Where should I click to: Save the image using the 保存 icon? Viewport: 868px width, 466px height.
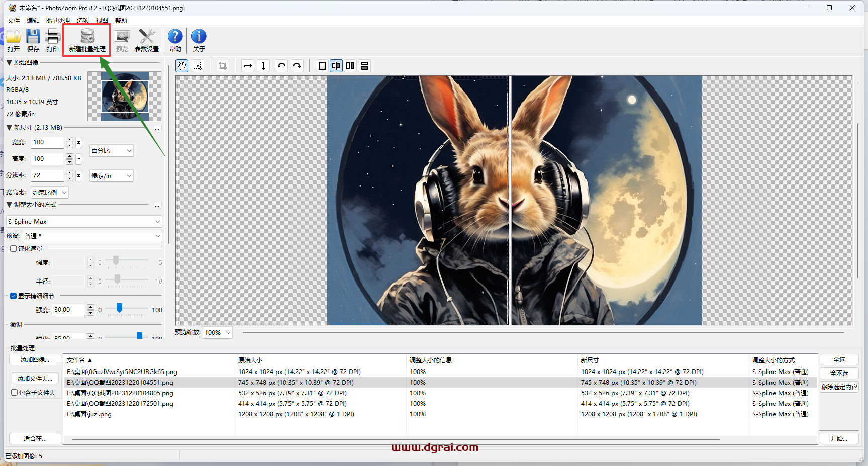33,40
